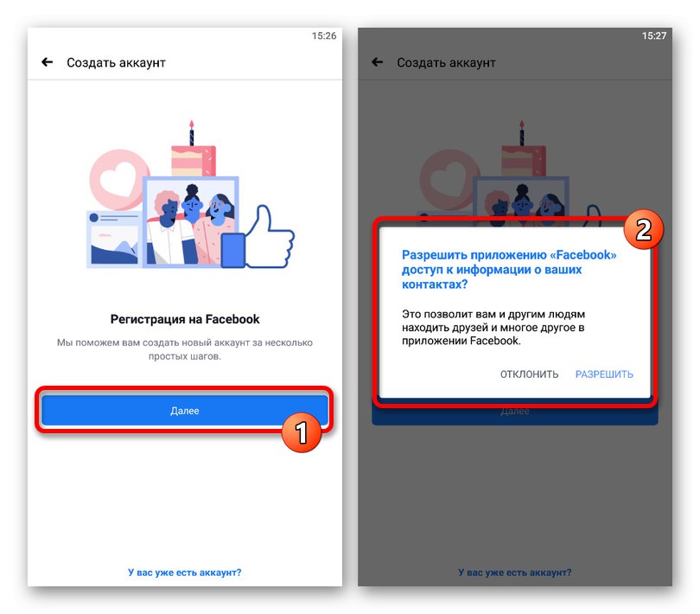Click the pink heart circle on the white screen
The image size is (700, 614).
[x=118, y=180]
